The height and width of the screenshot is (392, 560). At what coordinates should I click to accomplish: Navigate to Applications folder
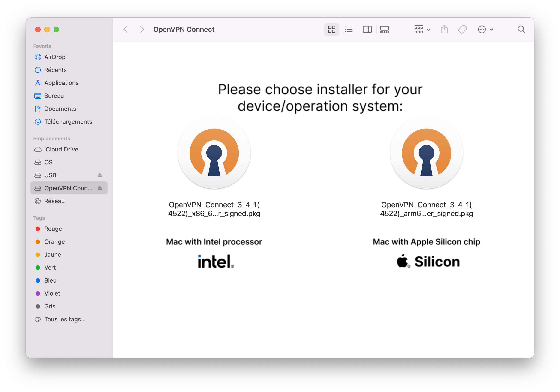(61, 83)
